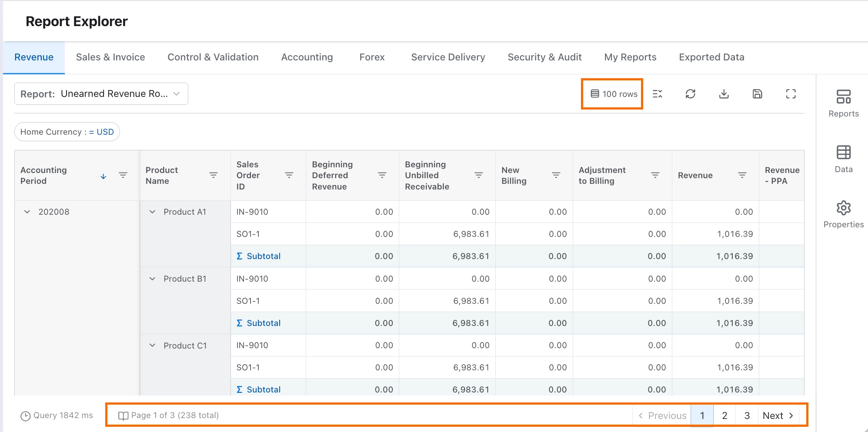This screenshot has height=432, width=868.
Task: Refresh the report with the reload icon
Action: coord(691,94)
